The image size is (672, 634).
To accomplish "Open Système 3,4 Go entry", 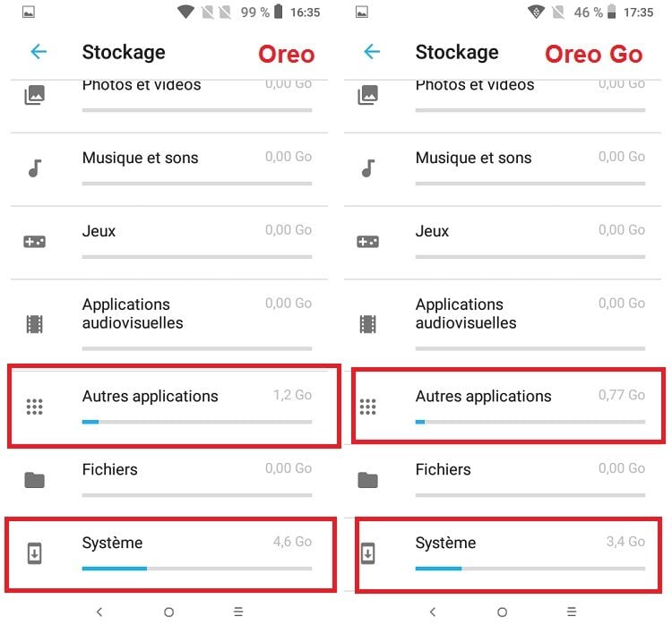I will (x=507, y=555).
